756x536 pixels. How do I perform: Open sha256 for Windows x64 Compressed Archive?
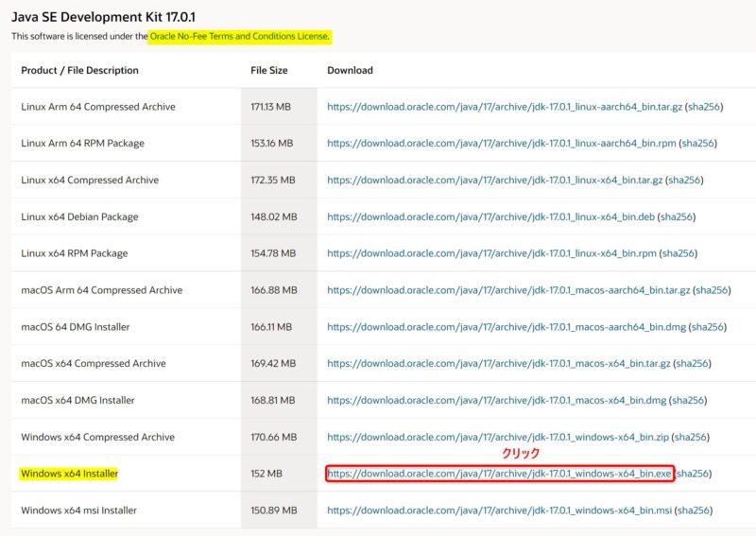[x=691, y=437]
